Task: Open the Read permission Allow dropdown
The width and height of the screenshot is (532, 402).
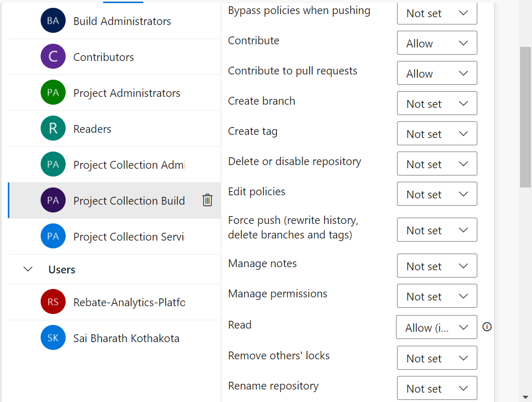Action: 437,327
